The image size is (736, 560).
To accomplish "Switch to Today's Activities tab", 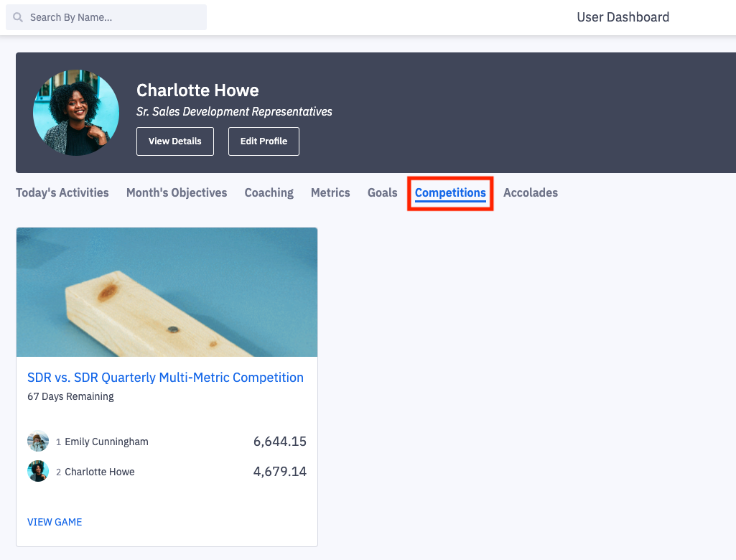I will coord(62,193).
